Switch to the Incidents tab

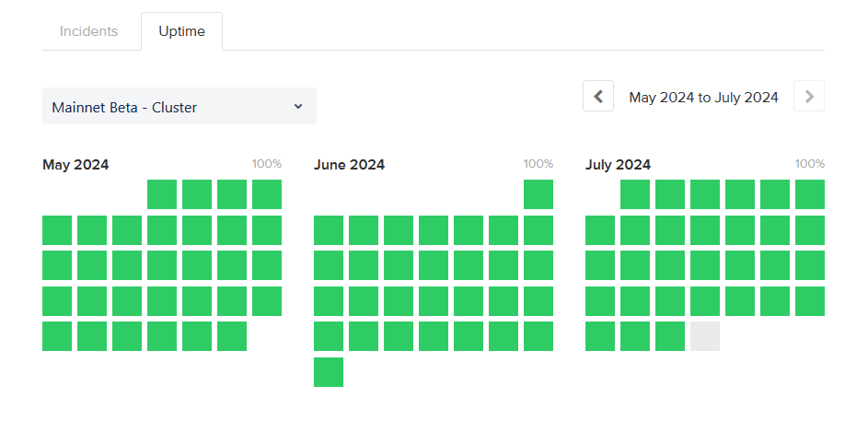(x=89, y=31)
